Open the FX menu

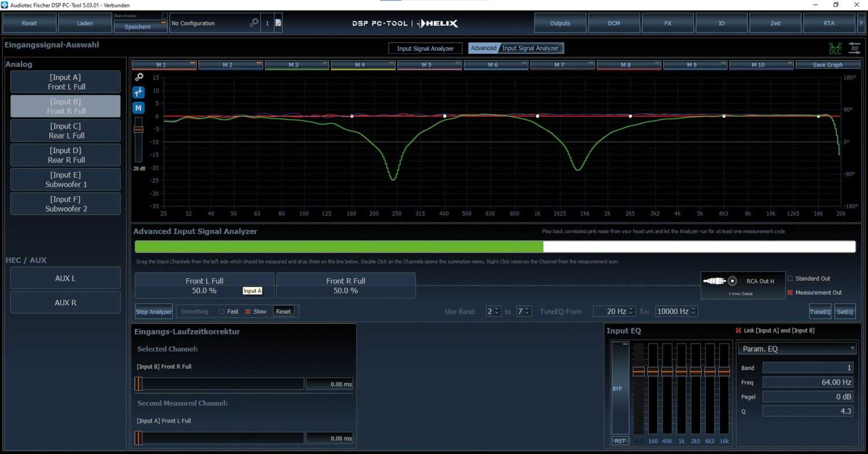(668, 23)
